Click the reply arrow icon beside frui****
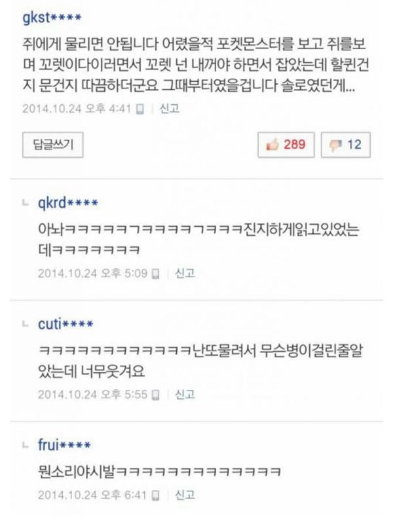This screenshot has width=393, height=532. [x=26, y=444]
